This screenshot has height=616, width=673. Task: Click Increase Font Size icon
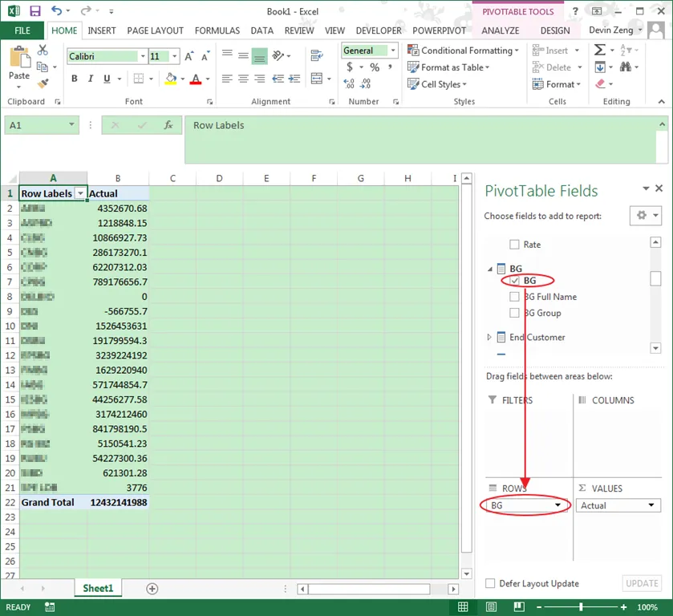pos(189,56)
